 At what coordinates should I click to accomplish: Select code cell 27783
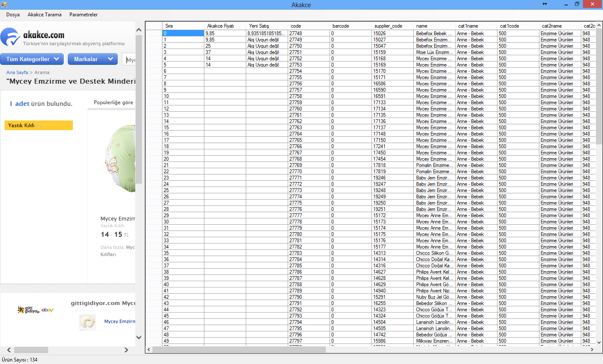tap(309, 253)
